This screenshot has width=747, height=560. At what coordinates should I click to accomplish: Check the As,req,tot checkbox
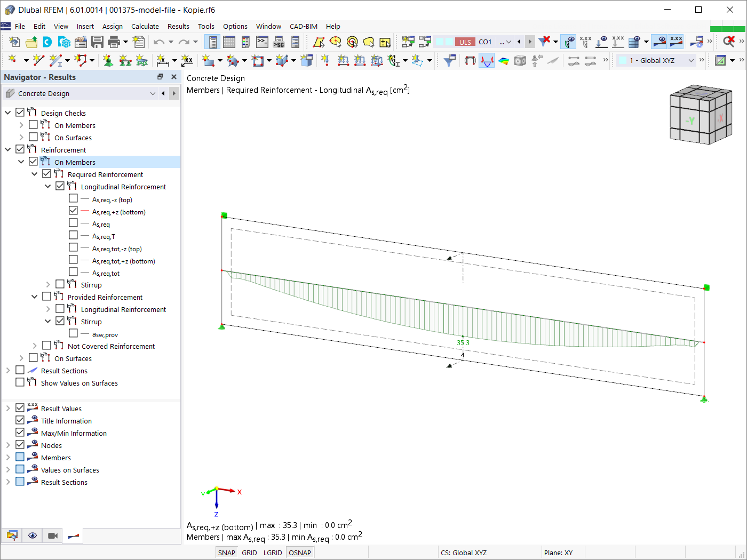coord(73,271)
